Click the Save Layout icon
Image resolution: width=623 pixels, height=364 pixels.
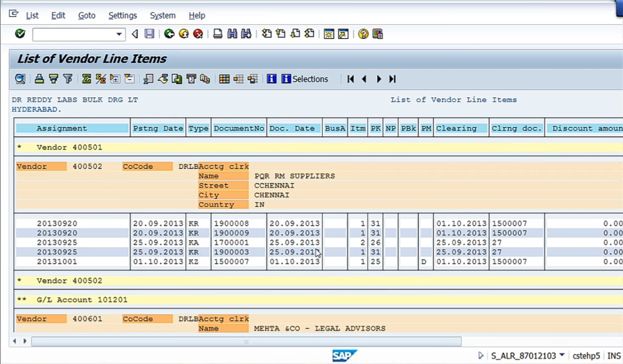point(253,79)
